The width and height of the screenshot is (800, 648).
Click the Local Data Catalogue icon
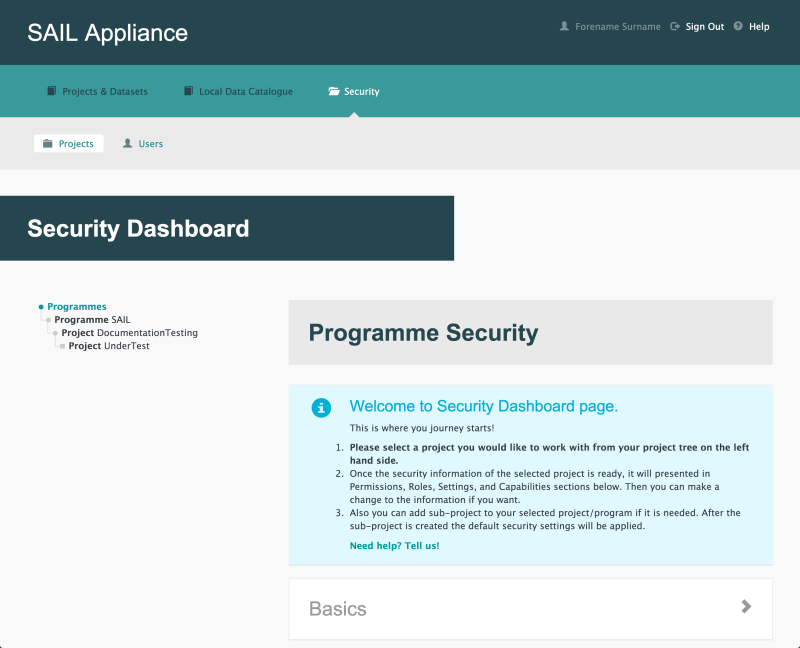[x=188, y=90]
